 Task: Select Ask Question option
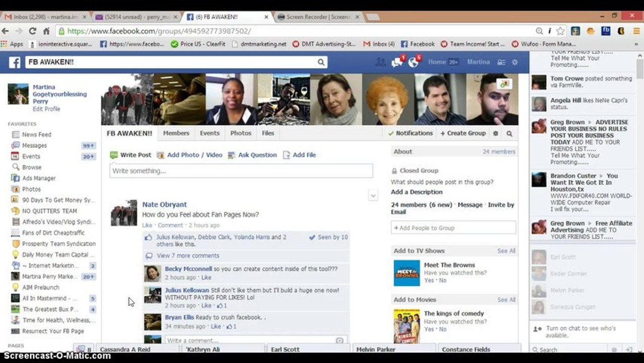[x=252, y=155]
